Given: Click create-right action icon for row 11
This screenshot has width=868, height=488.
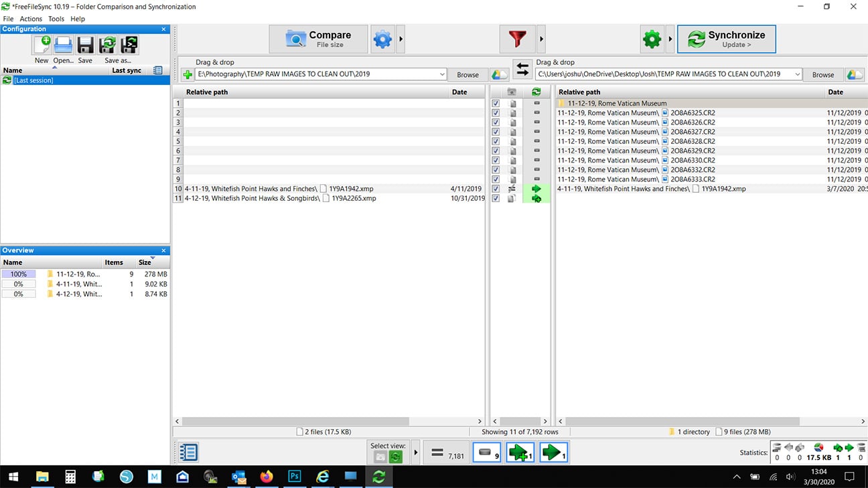Looking at the screenshot, I should pos(536,198).
